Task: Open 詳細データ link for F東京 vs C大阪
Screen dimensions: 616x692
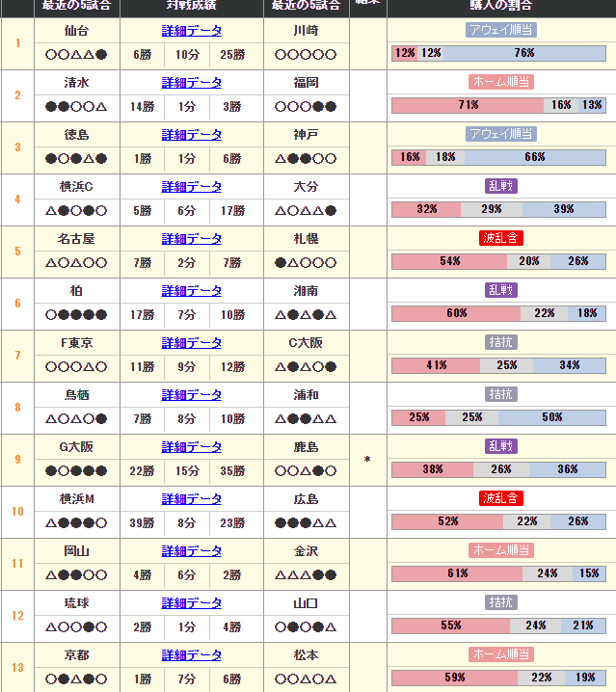Action: (x=191, y=343)
